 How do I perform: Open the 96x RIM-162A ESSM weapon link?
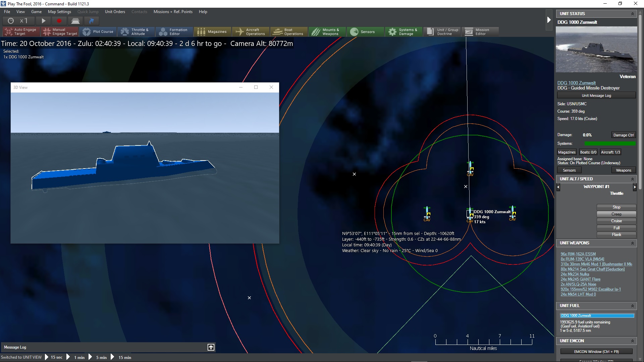(578, 254)
